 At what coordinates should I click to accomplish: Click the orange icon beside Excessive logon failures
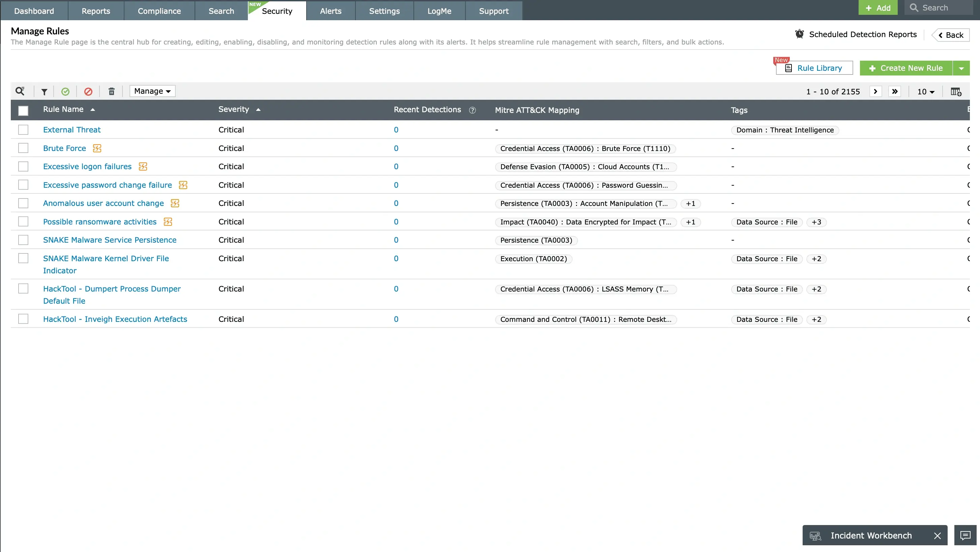pos(143,166)
